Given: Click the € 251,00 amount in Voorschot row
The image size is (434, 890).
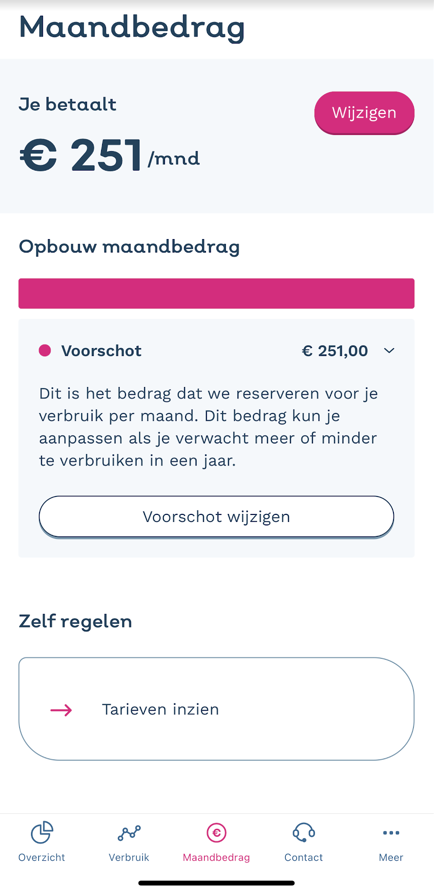Looking at the screenshot, I should [x=335, y=351].
